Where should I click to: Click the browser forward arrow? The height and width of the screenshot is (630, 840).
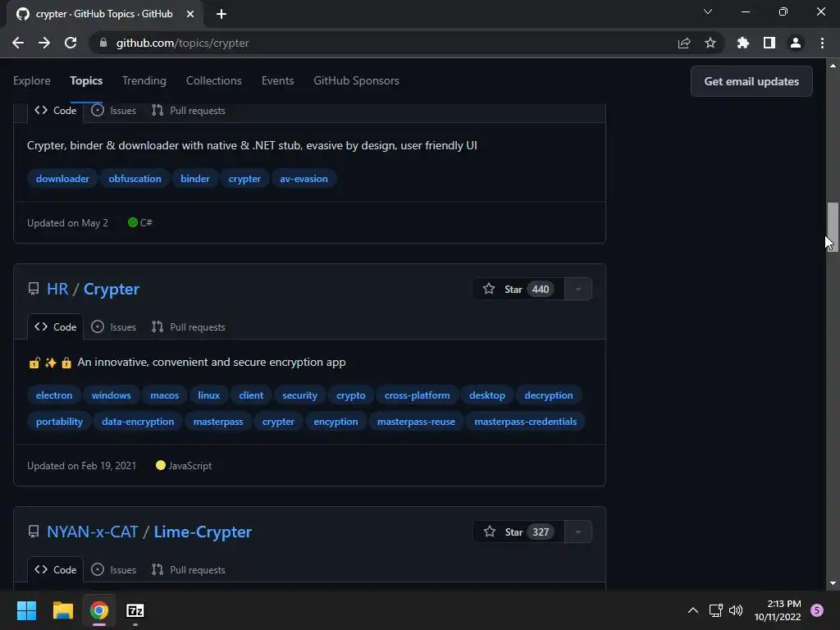[44, 43]
